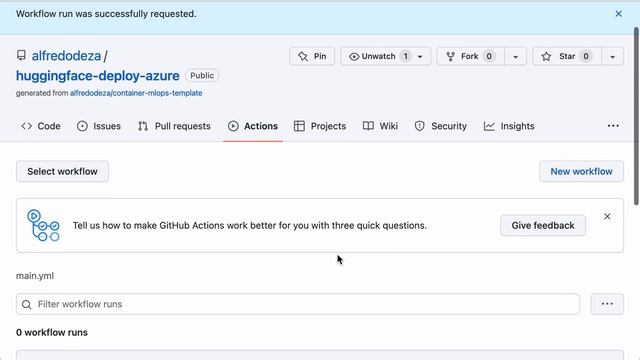The image size is (640, 360).
Task: Focus the Filter workflow runs field
Action: (x=298, y=304)
